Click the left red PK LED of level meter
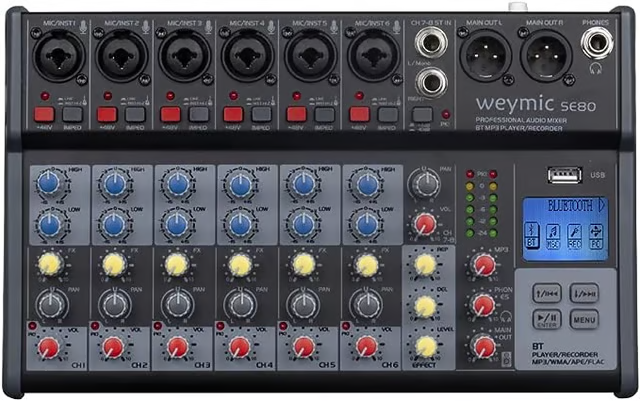Screen dimensions: 640x401 [470, 174]
